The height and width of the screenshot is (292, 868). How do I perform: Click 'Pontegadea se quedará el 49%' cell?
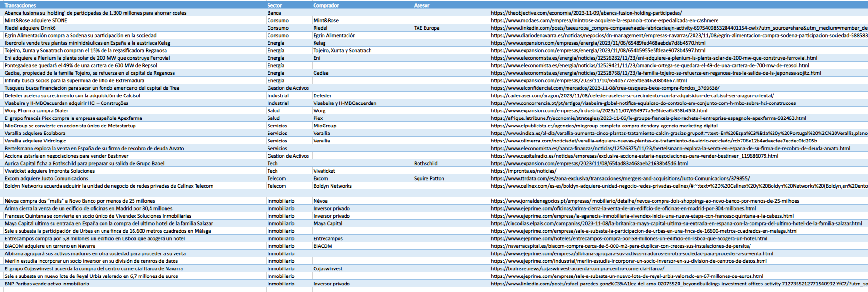point(81,65)
